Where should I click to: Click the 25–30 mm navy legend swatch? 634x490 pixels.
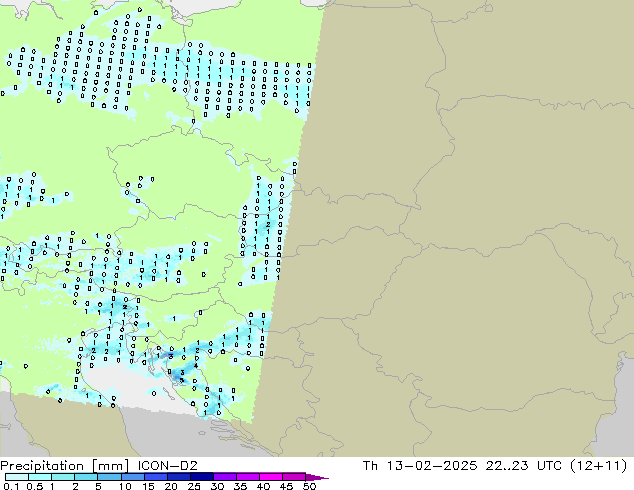click(x=201, y=477)
